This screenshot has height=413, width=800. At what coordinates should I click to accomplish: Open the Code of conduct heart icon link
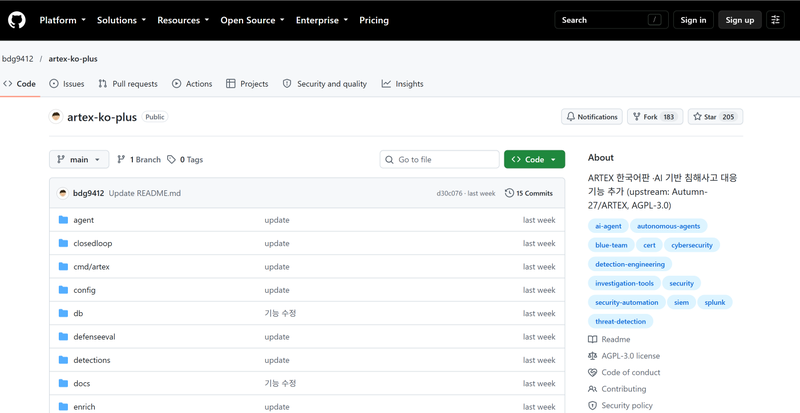click(x=592, y=373)
